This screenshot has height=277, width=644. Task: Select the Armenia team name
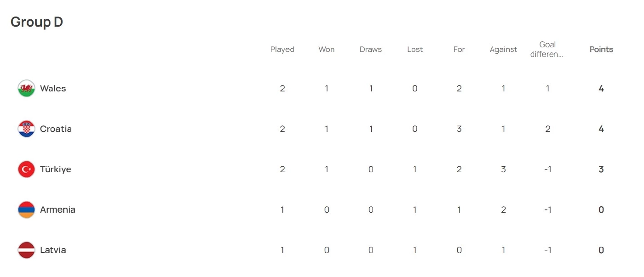(x=57, y=210)
